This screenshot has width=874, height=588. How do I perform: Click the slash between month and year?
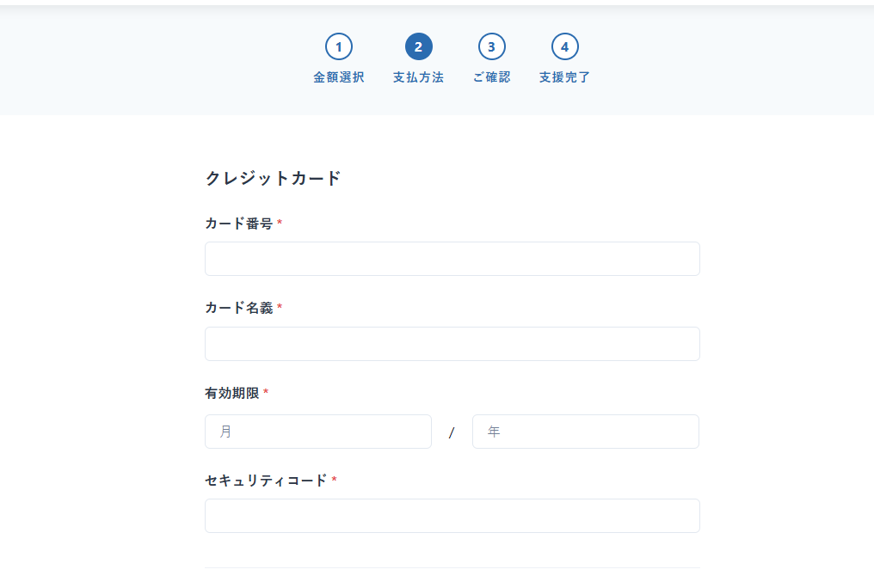[x=452, y=432]
